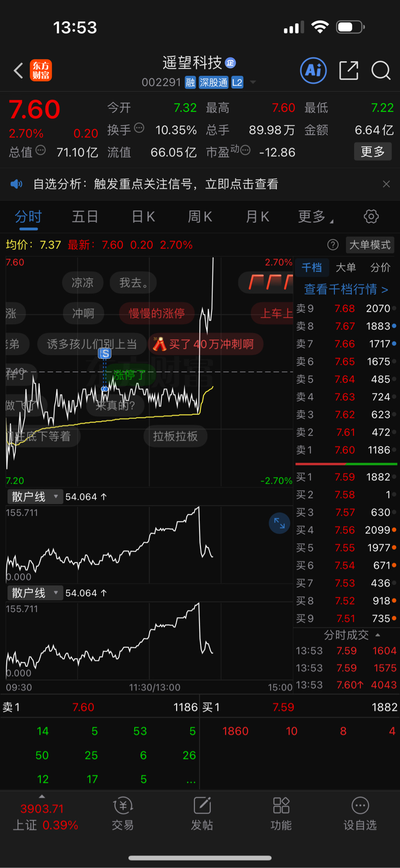Switch to the 五日 tab
The height and width of the screenshot is (868, 400).
click(85, 216)
